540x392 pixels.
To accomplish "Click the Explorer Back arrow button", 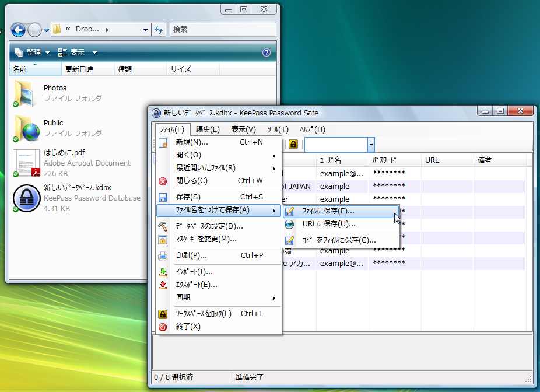I will coord(18,30).
